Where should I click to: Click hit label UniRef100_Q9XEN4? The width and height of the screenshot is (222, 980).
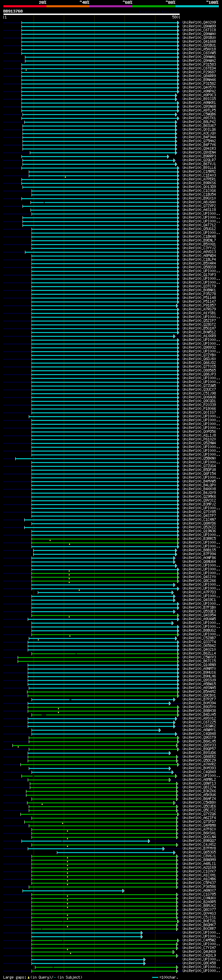[199, 153]
